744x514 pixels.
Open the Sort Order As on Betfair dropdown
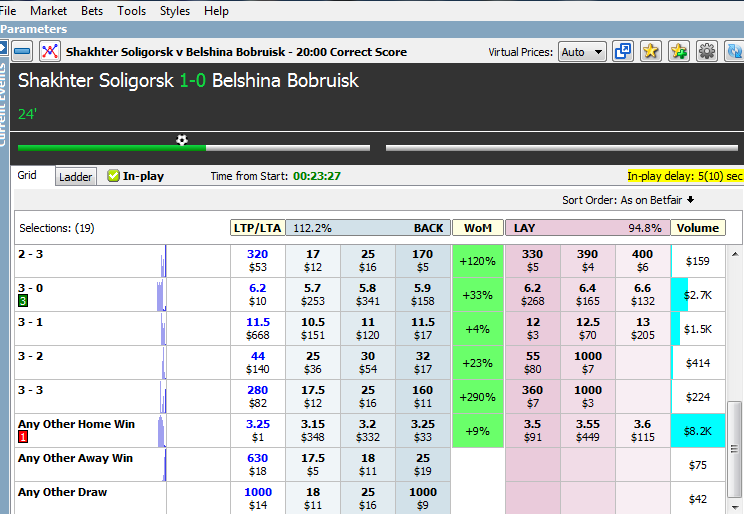tap(628, 200)
